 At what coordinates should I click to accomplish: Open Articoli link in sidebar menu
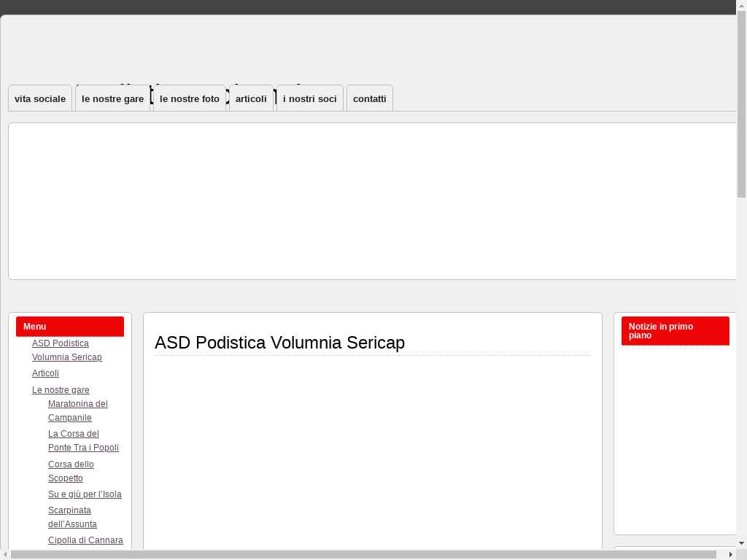pos(45,373)
